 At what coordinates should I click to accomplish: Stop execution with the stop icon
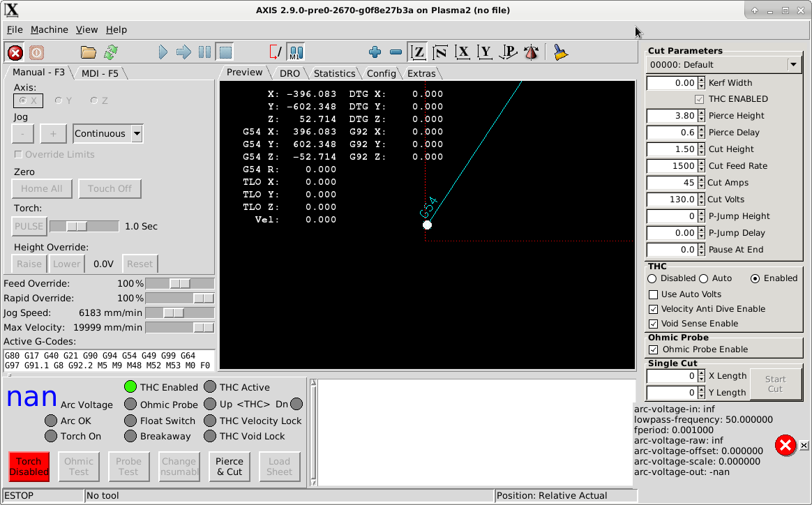click(225, 52)
